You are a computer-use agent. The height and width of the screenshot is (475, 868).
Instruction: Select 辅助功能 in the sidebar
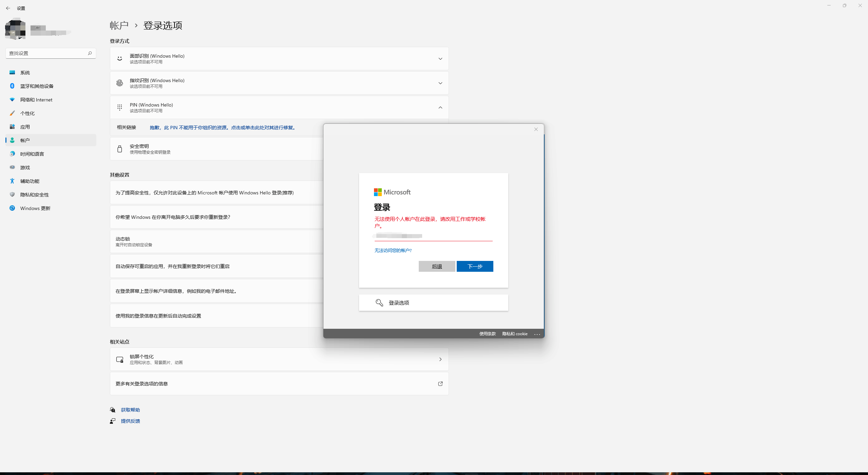pos(29,181)
